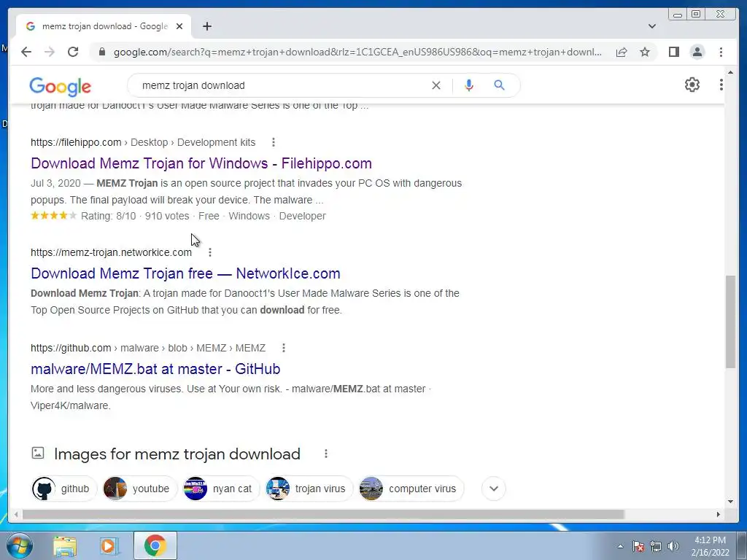
Task: Click the vertical scrollbar down arrow
Action: click(730, 502)
